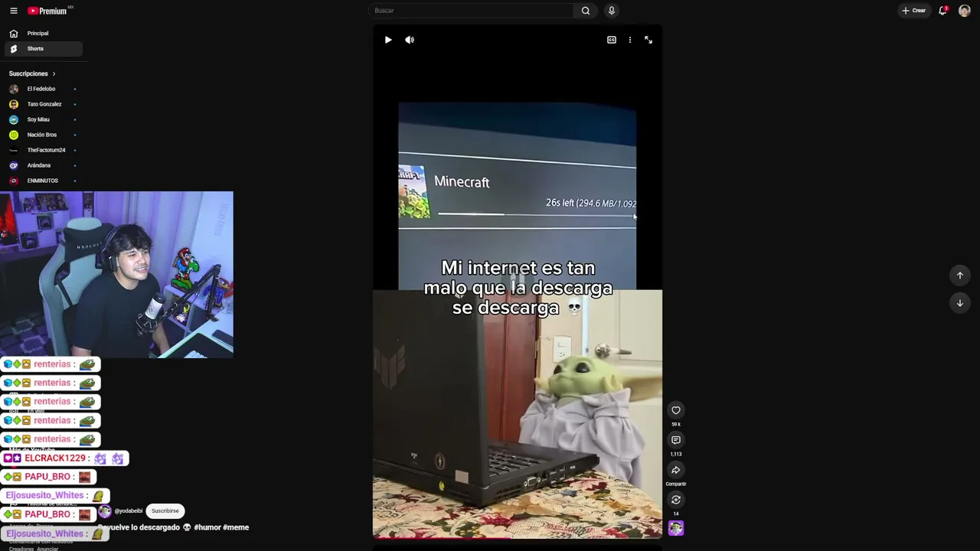Open the #meme hashtag
Screen dimensions: 980x551
coord(236,527)
